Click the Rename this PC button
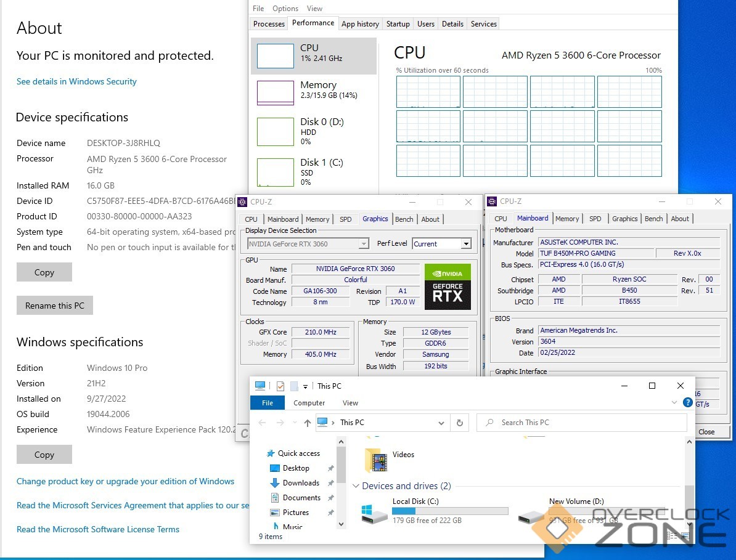Image resolution: width=736 pixels, height=560 pixels. 55,306
